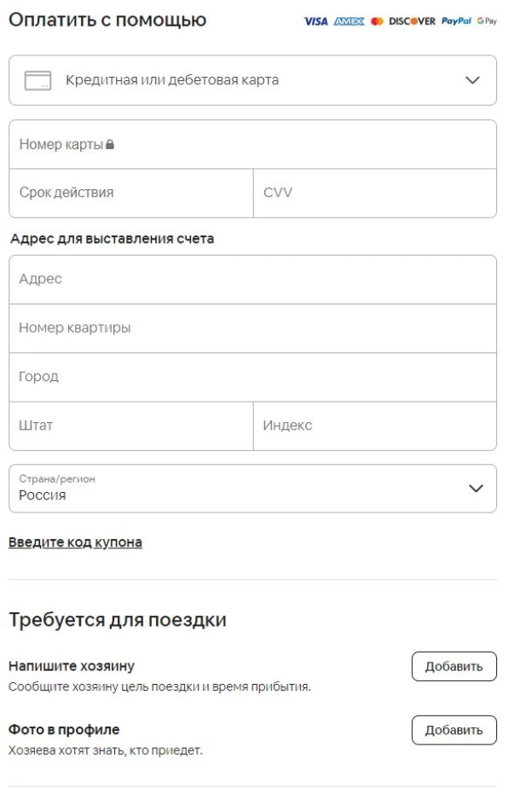Open the Кредитная или дебетовая карта dropdown
Viewport: 532px width, 799px height.
pos(252,80)
